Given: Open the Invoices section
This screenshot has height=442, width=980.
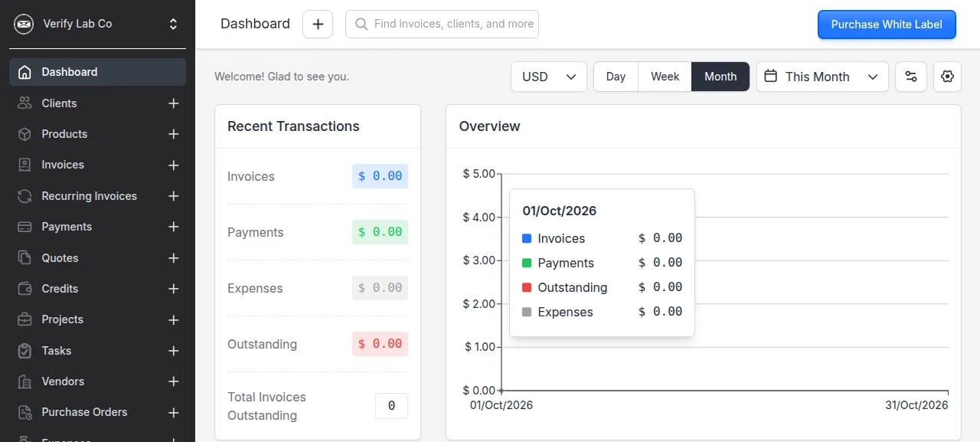Looking at the screenshot, I should tap(63, 165).
